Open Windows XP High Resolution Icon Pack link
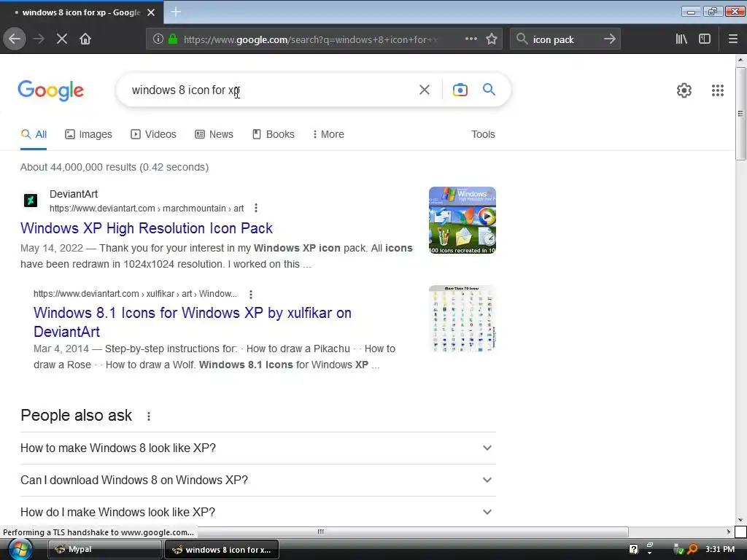 click(146, 228)
